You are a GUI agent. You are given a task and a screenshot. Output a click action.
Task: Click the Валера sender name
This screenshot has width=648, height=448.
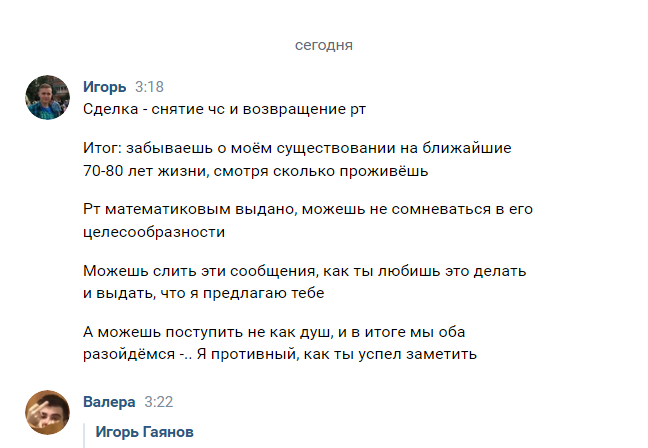pos(109,402)
